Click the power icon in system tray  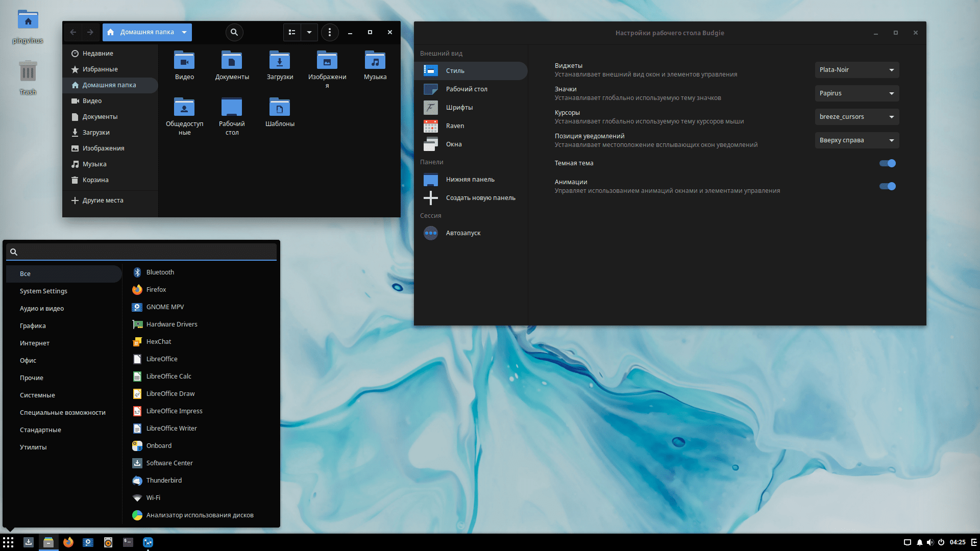941,542
